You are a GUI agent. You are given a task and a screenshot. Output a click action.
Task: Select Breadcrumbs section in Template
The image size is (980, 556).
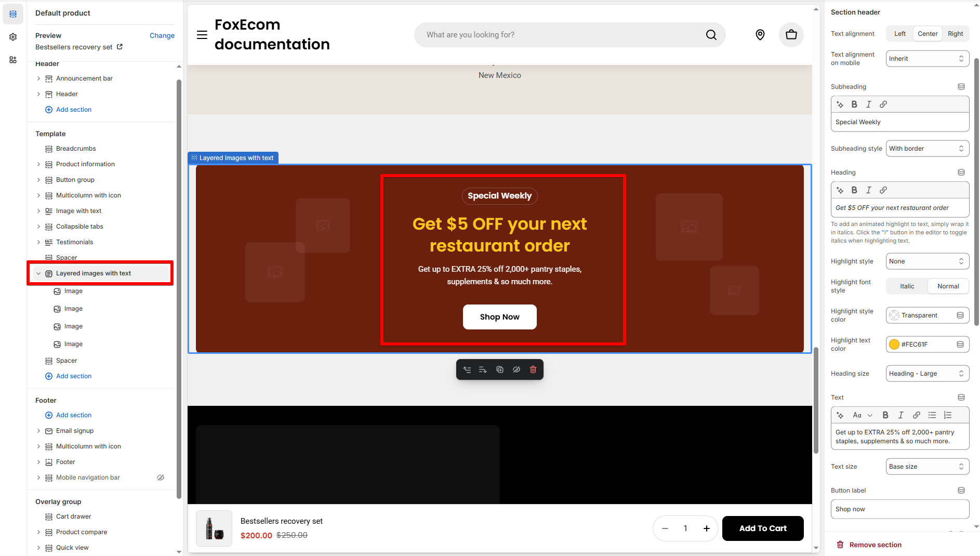(76, 149)
